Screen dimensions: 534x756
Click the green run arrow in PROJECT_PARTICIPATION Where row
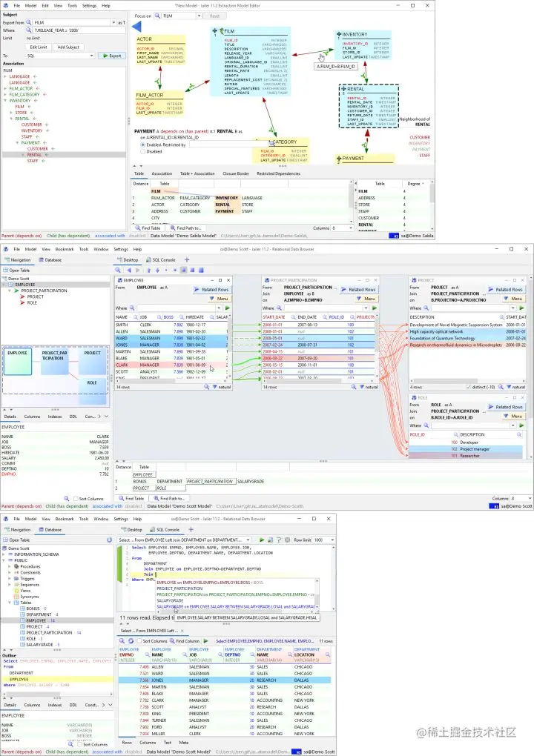tap(375, 308)
